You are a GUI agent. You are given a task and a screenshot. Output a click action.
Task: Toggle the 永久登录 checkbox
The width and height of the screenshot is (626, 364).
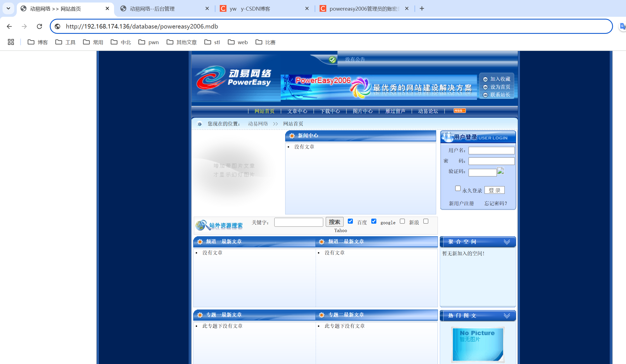458,188
